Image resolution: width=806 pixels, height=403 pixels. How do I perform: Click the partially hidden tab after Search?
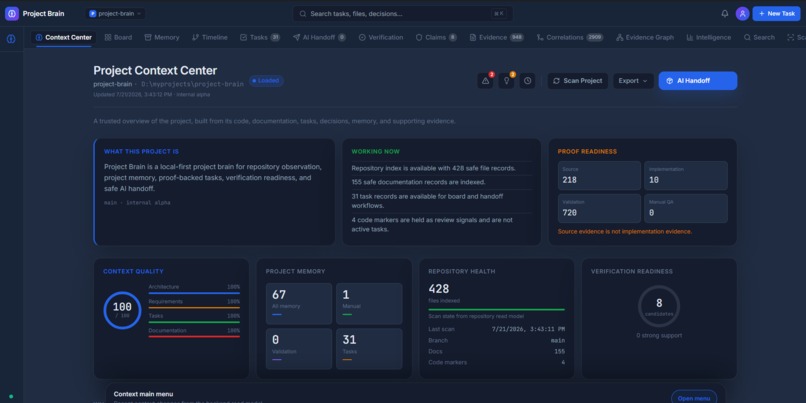(796, 38)
